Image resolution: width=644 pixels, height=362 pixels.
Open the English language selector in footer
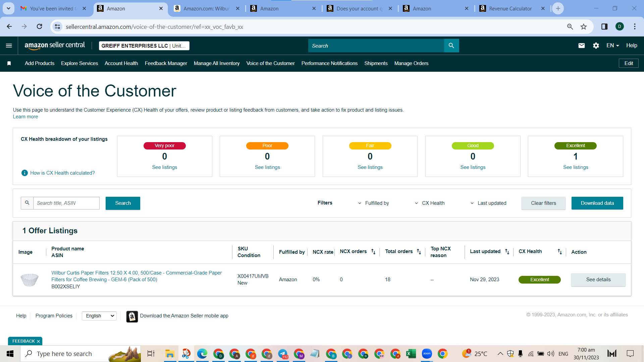pyautogui.click(x=99, y=316)
